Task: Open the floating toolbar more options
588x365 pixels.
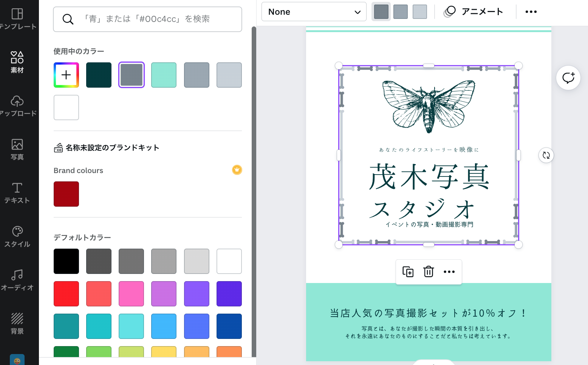Action: [x=449, y=272]
